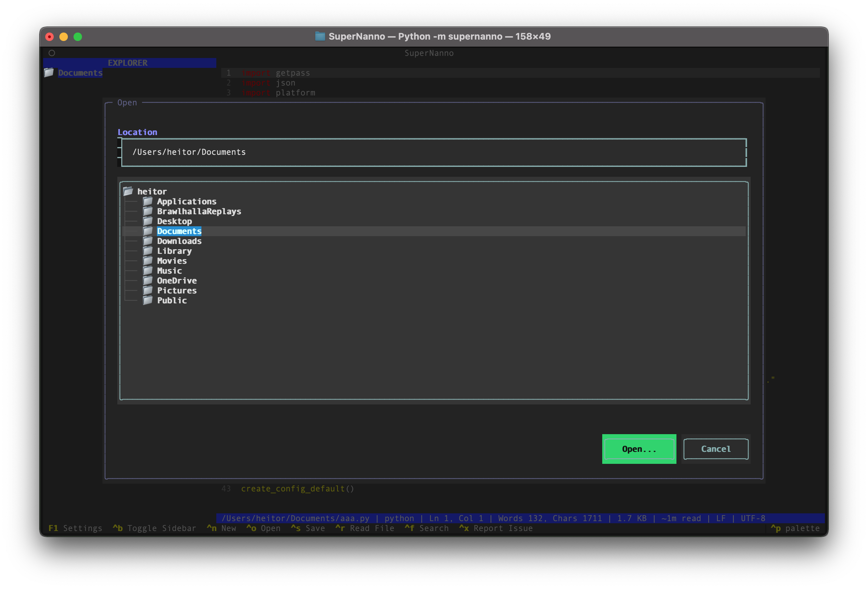Click the folder icon in window title bar

(x=320, y=36)
